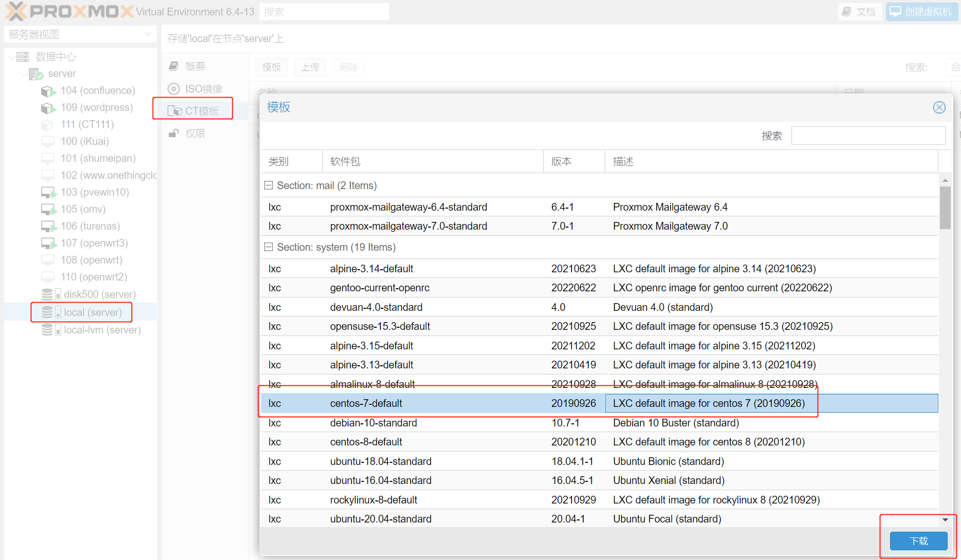Screen dimensions: 961x560
Task: Close the 模板 dialog
Action: tap(939, 107)
